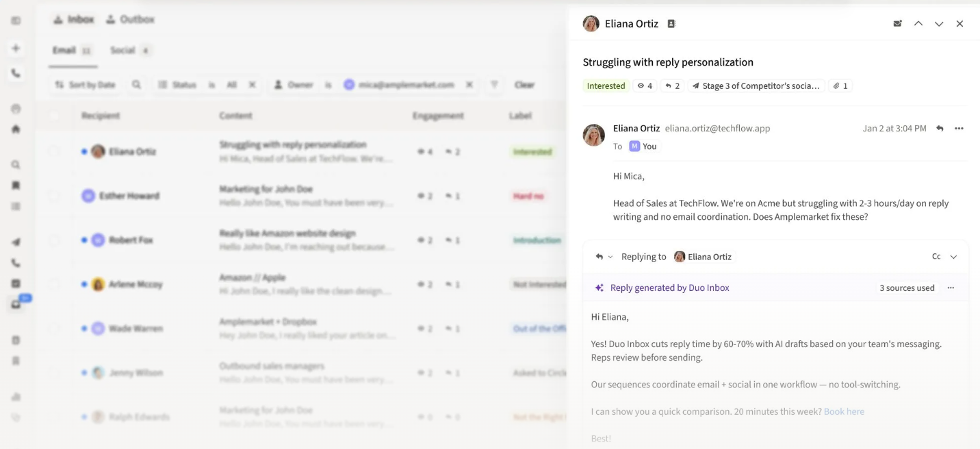Open the Stage 3 of Competitor's social sequence chip

click(756, 86)
